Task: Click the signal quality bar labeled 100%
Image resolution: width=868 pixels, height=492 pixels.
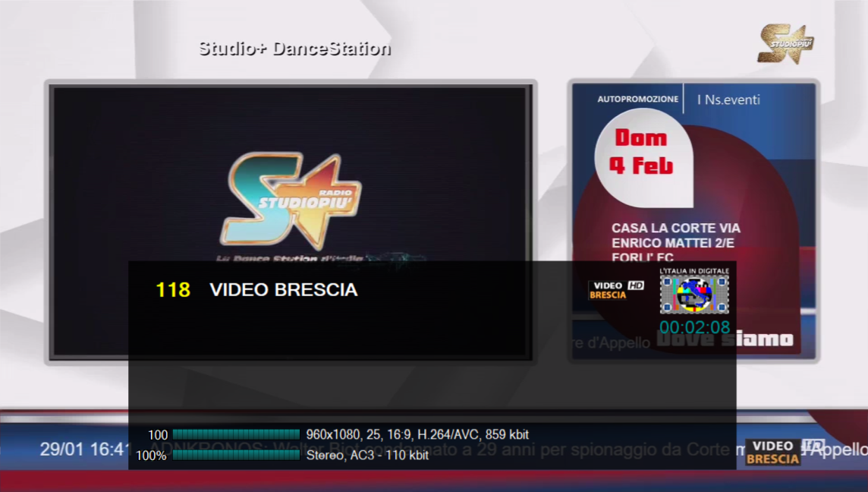Action: click(237, 456)
